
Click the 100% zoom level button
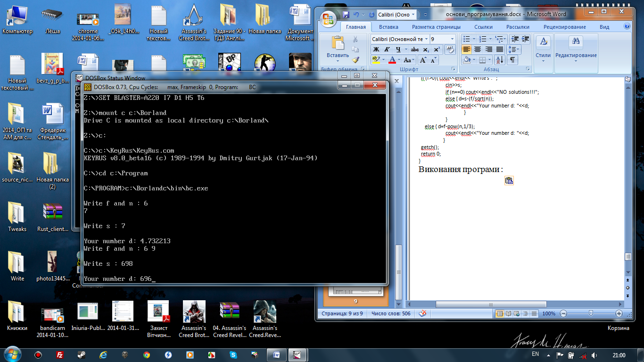(549, 313)
